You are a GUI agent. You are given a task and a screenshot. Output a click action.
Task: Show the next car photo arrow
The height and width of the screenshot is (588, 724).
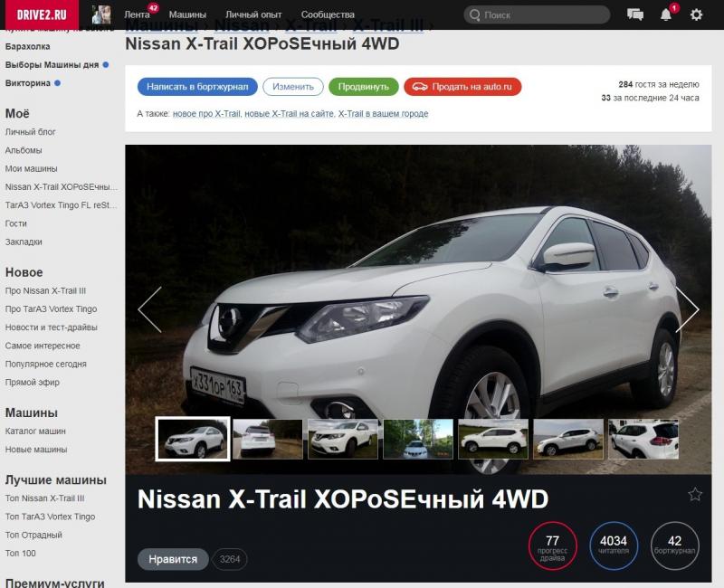pos(687,309)
